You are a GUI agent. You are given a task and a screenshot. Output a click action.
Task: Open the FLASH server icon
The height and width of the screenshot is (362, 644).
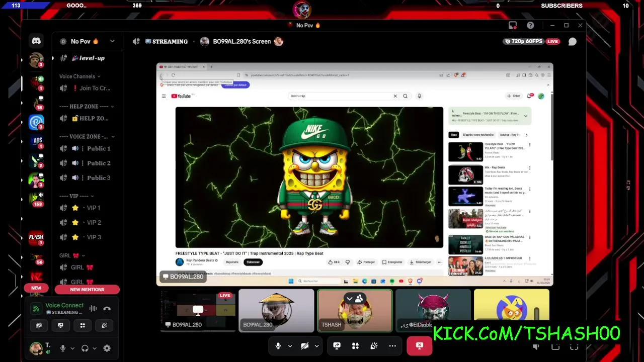[36, 237]
